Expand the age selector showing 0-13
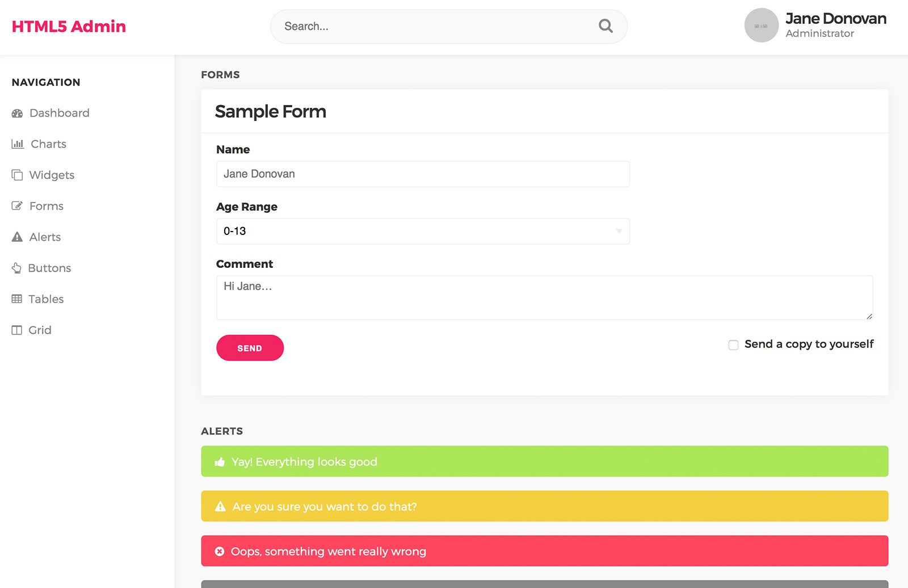The width and height of the screenshot is (908, 588). pos(423,231)
